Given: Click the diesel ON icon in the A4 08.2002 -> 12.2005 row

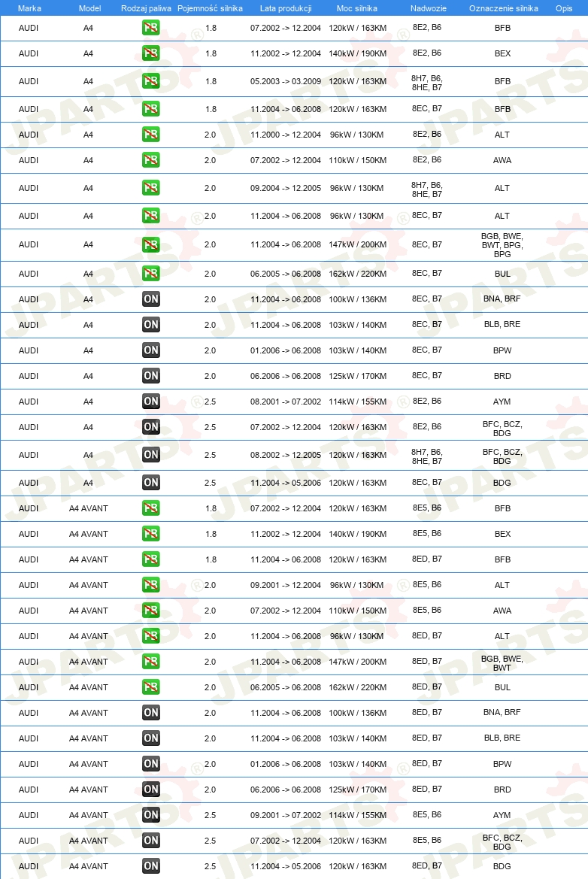Looking at the screenshot, I should [151, 455].
